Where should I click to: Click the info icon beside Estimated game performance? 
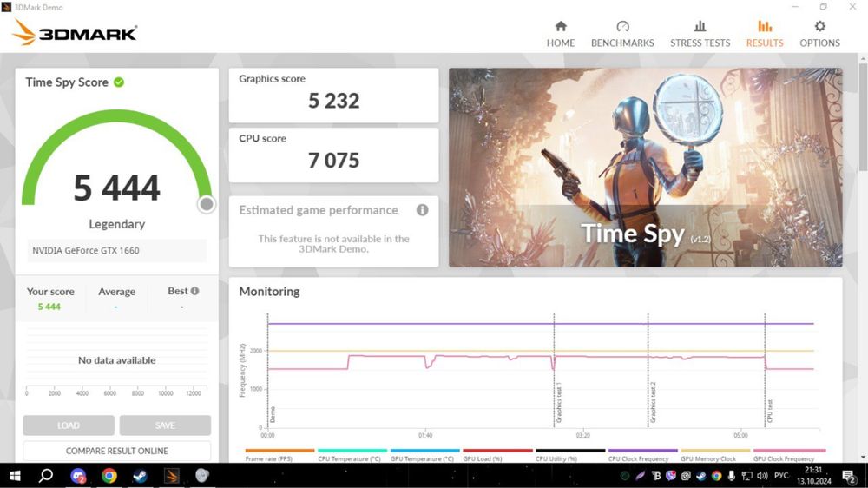[423, 210]
